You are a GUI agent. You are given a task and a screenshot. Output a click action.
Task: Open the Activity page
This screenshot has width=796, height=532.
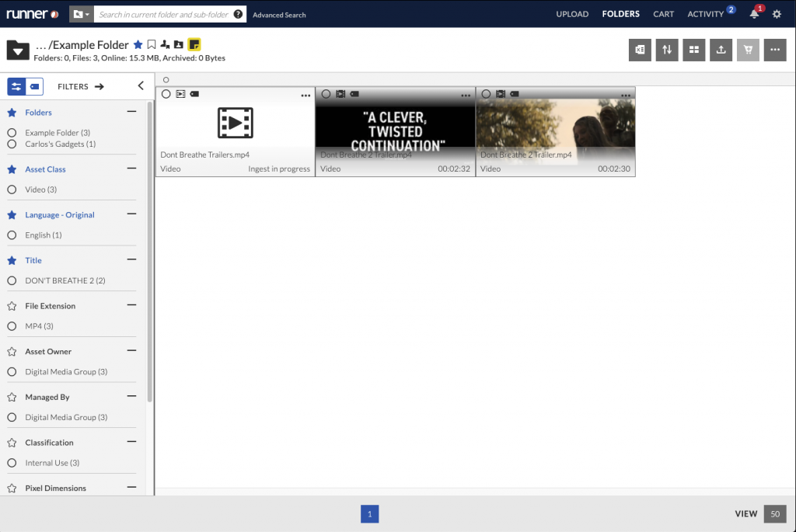point(705,14)
